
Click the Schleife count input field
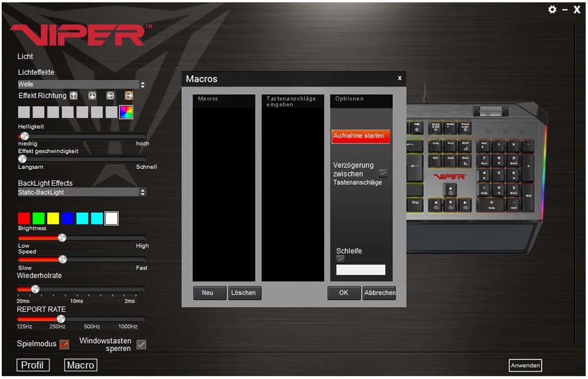(x=361, y=270)
